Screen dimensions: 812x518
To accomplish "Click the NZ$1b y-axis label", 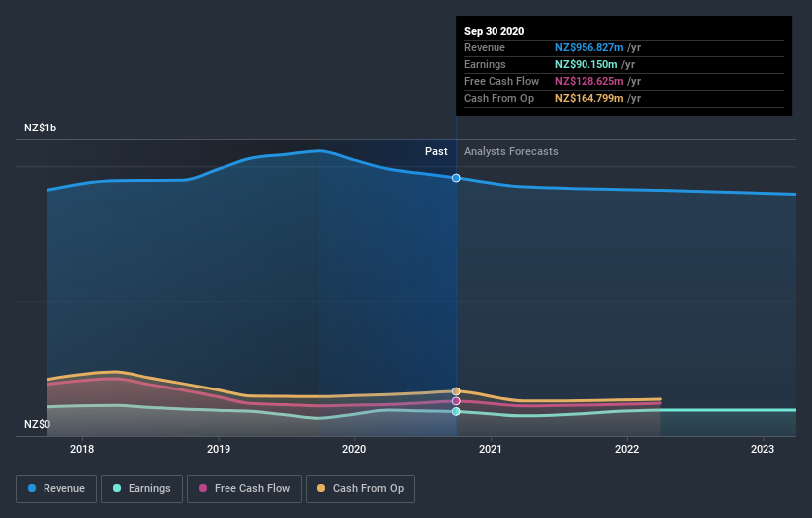I will point(40,128).
